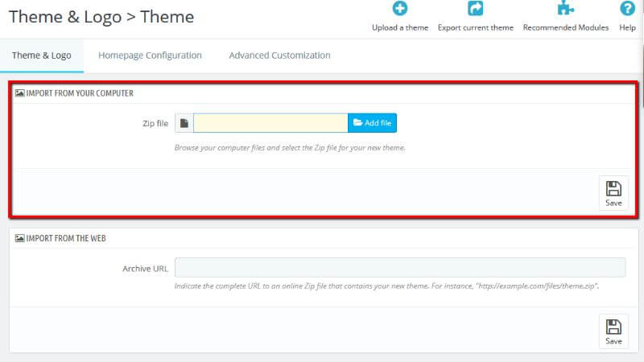Click the Archive URL label
644x362 pixels.
pyautogui.click(x=145, y=269)
